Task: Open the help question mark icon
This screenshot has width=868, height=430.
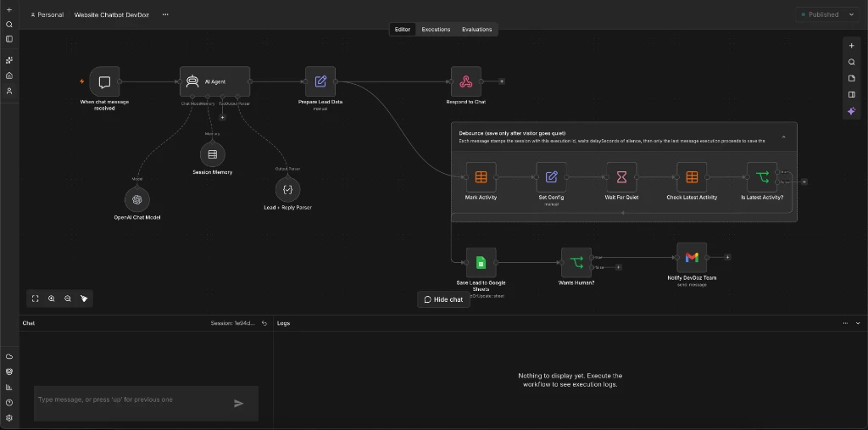Action: (x=8, y=403)
